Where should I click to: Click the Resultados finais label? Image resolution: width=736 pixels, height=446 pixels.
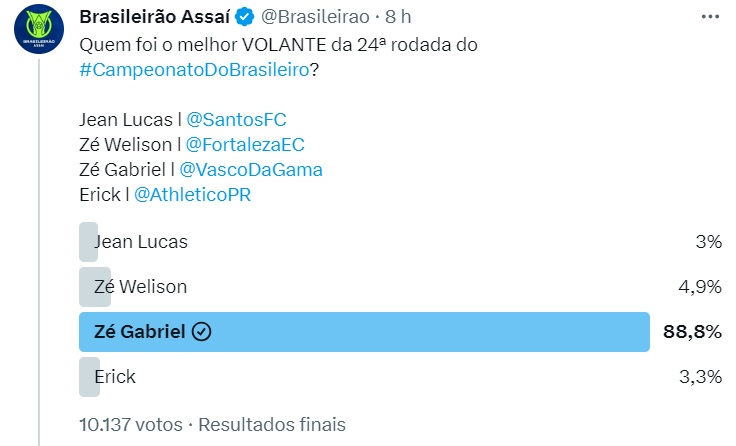pyautogui.click(x=272, y=424)
